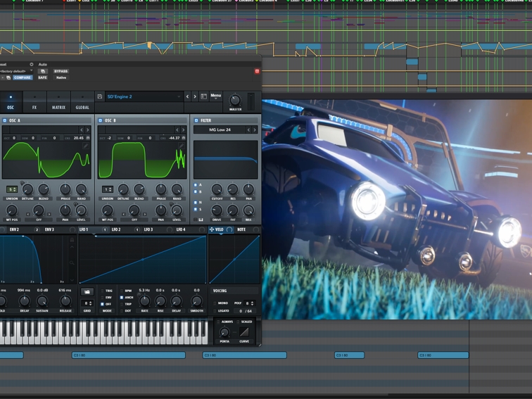Open the Serum preset browser icon
This screenshot has width=532, height=399.
click(x=203, y=96)
